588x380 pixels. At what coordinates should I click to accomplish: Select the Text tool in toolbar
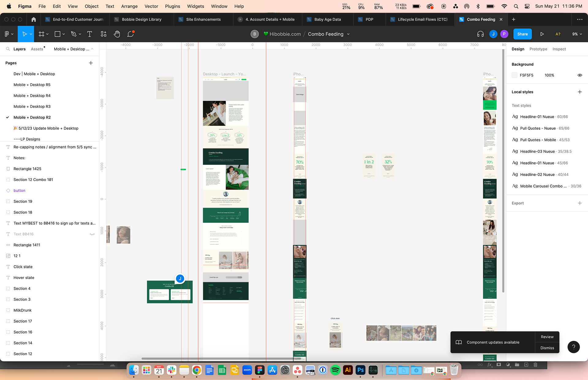coord(89,34)
